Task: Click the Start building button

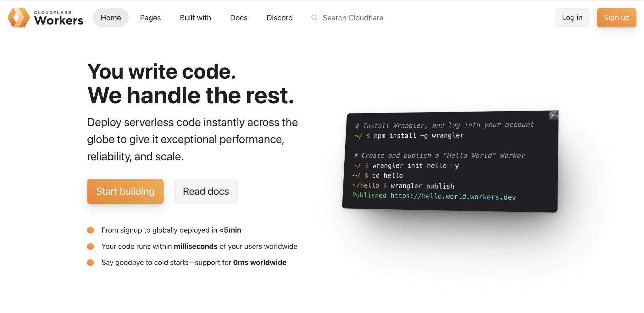Action: (125, 191)
